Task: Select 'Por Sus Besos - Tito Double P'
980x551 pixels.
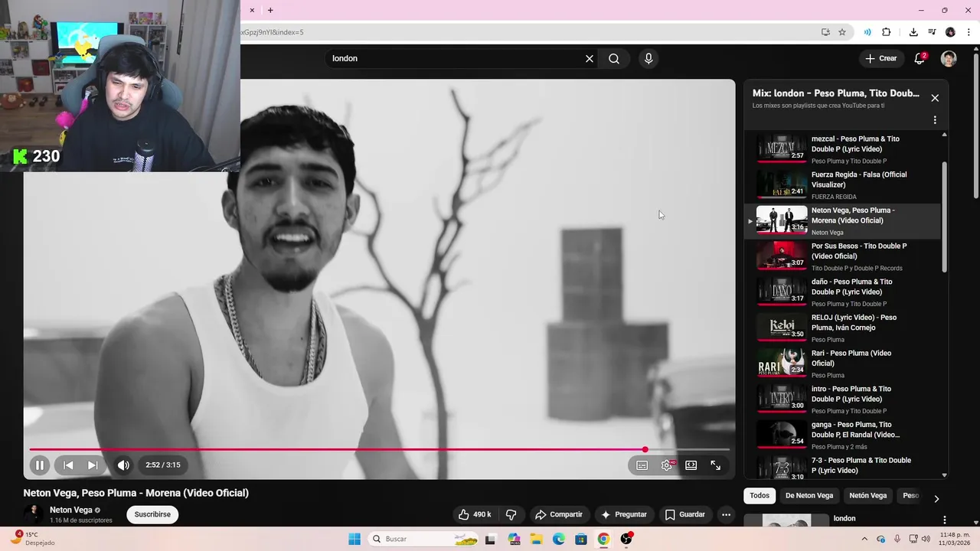Action: 842,257
